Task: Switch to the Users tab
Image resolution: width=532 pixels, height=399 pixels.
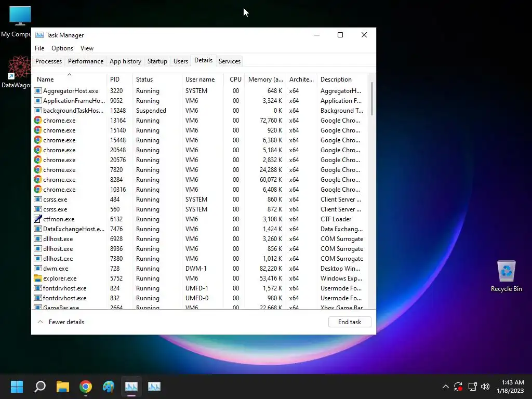Action: (180, 61)
